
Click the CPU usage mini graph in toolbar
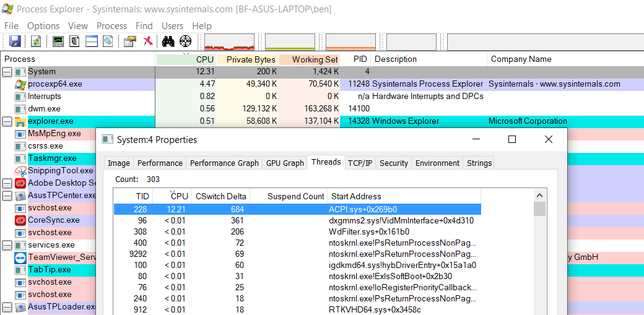click(229, 42)
